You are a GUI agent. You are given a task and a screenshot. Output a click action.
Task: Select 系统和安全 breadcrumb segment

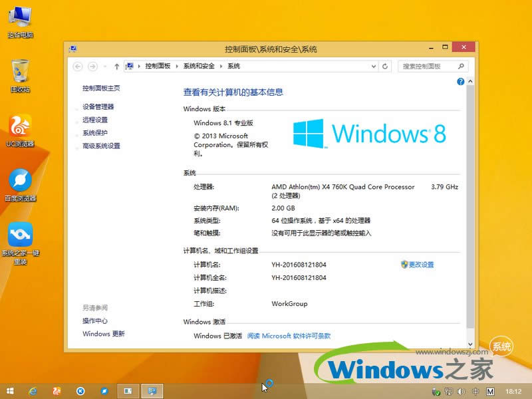[199, 66]
